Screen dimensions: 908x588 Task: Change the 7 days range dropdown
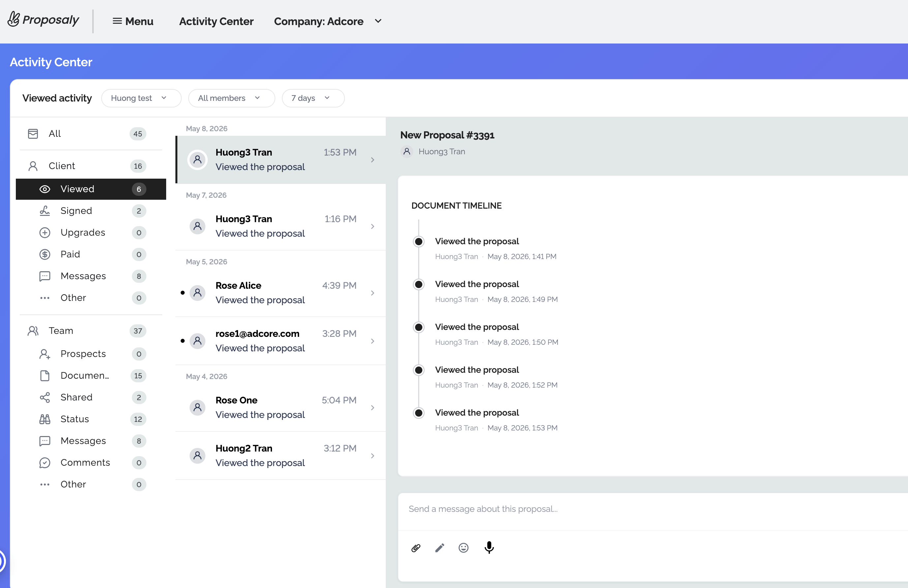click(313, 98)
